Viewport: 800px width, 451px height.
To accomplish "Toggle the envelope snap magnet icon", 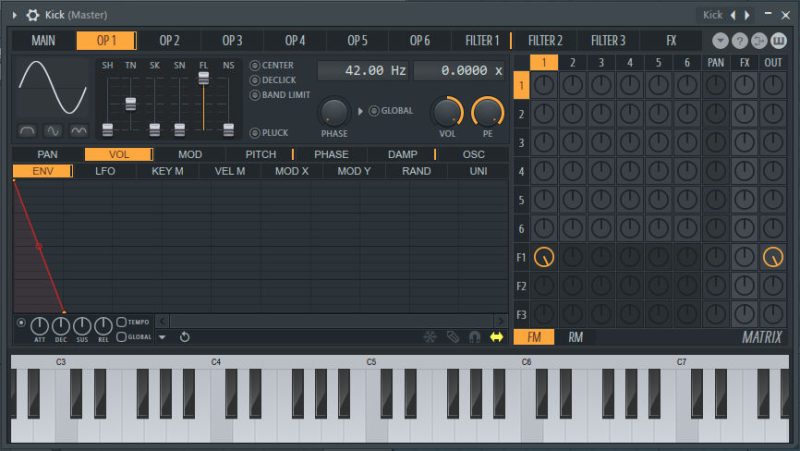I will (x=474, y=337).
